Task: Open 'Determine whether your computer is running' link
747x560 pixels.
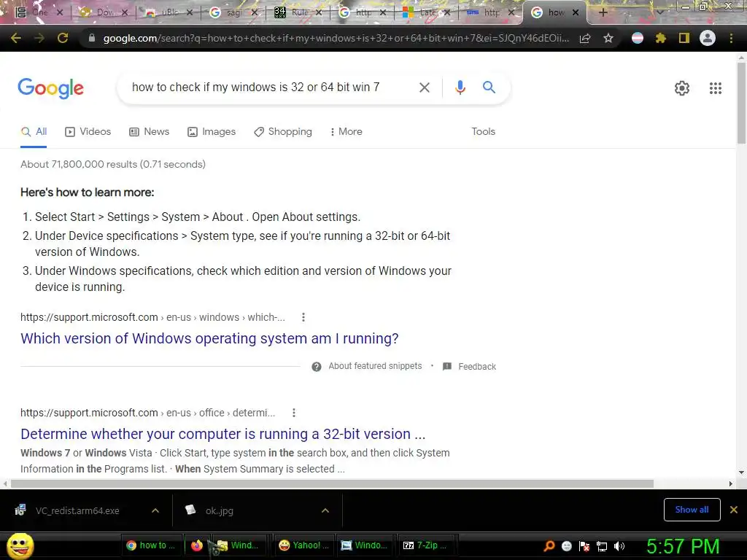Action: pos(223,435)
